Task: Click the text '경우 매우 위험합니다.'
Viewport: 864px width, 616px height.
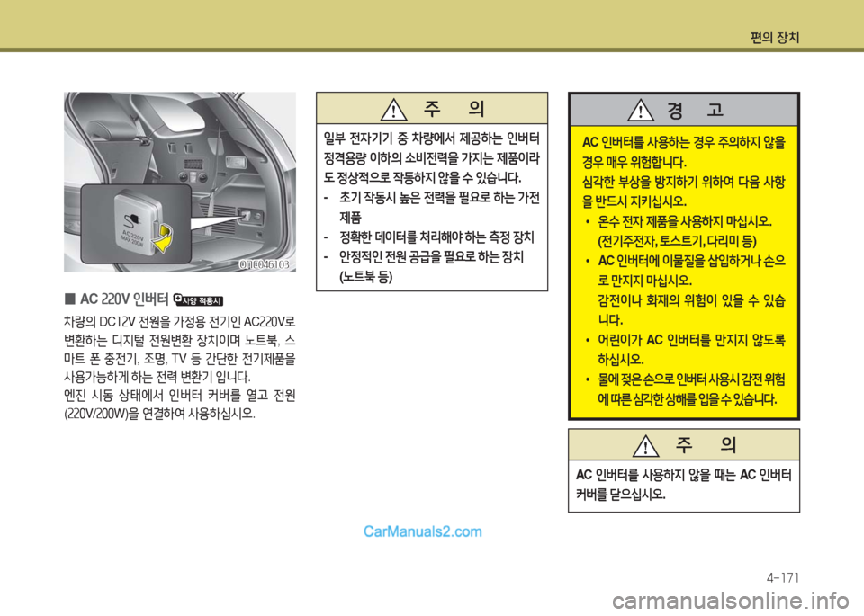Action: [634, 163]
